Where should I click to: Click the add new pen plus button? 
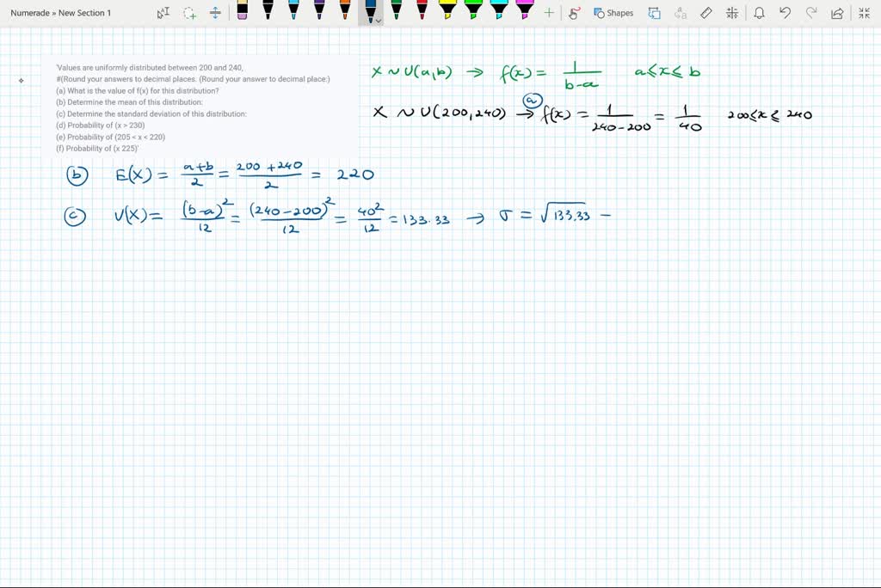coord(547,12)
